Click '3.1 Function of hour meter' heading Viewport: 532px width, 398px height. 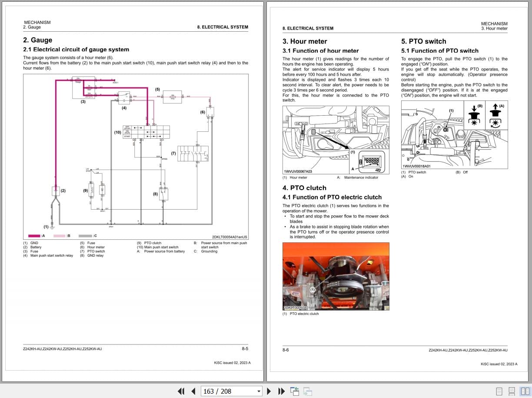[x=321, y=51]
